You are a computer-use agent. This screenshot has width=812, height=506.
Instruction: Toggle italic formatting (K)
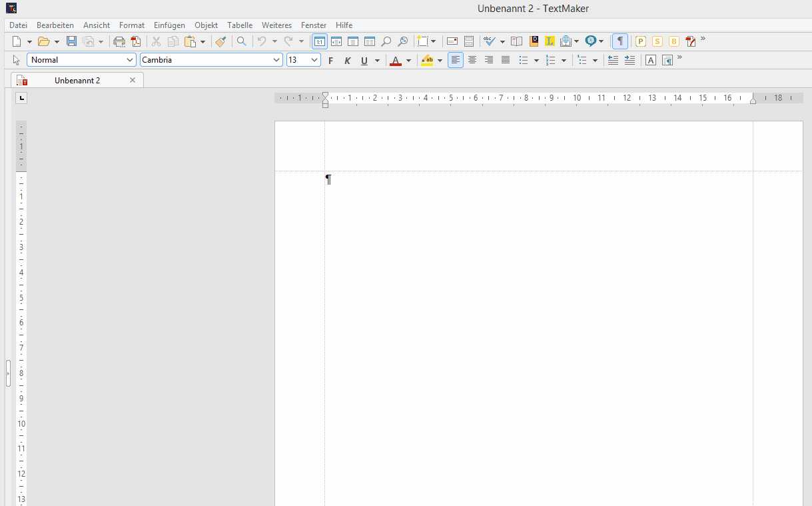(x=347, y=61)
